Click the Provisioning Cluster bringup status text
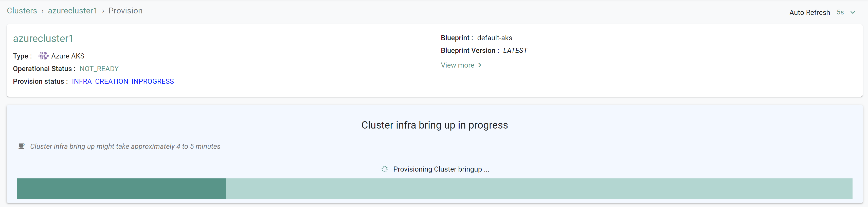 click(x=441, y=169)
